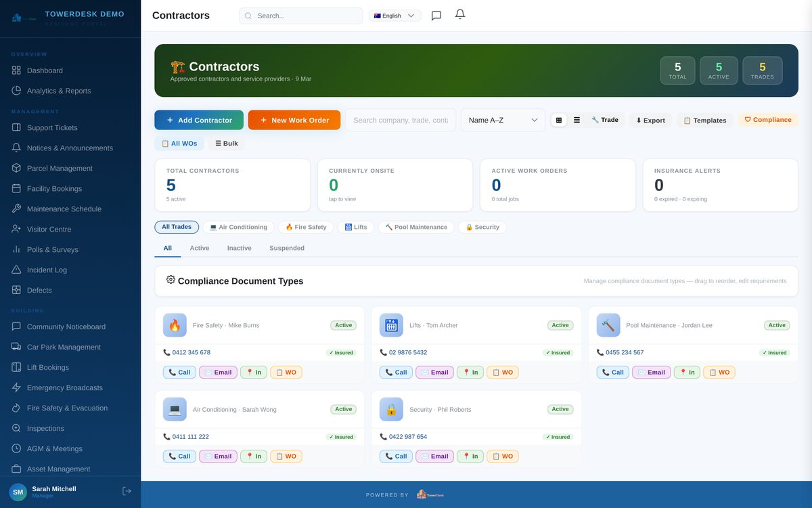The height and width of the screenshot is (508, 812).
Task: Select the Defects sidebar icon
Action: (16, 290)
